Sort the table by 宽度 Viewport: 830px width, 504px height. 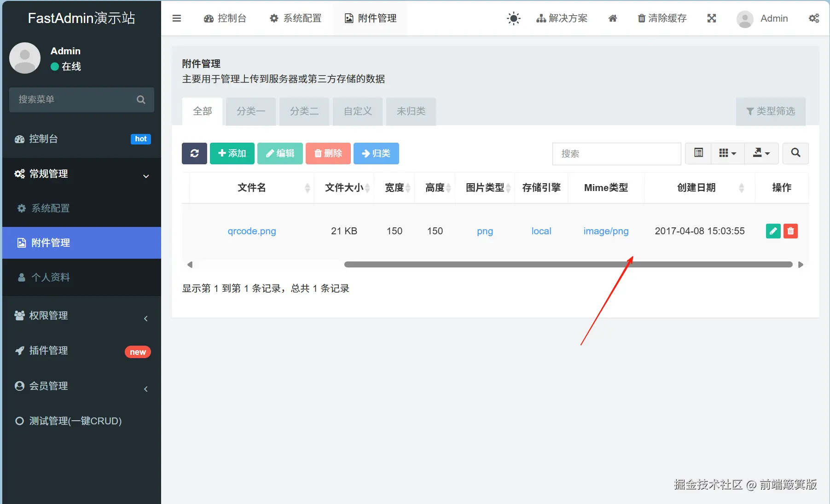pyautogui.click(x=395, y=188)
